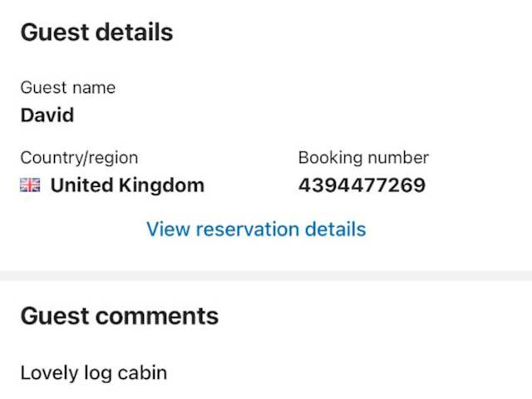Click the Guest details heading
Viewport: 532px width, 399px height.
[96, 32]
